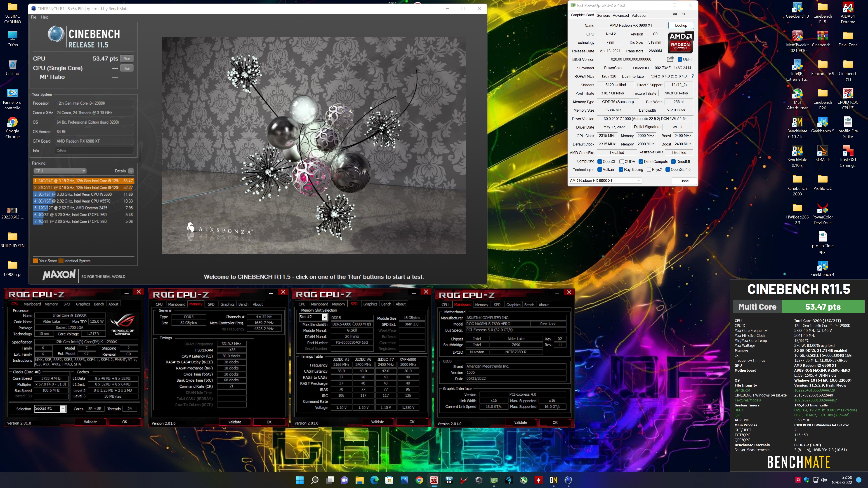Open About tab in Mainboard CPU-Z window

(543, 305)
